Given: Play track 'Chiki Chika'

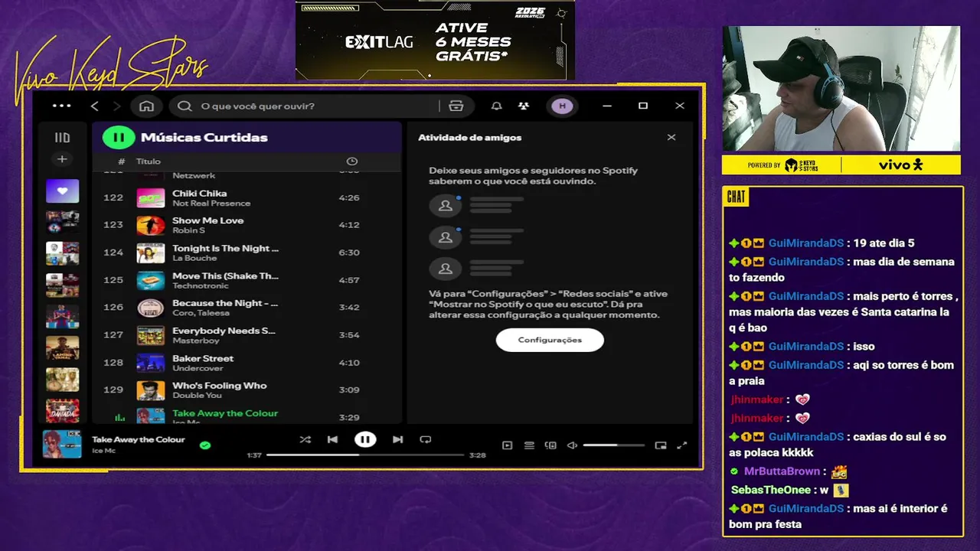Looking at the screenshot, I should (x=247, y=197).
